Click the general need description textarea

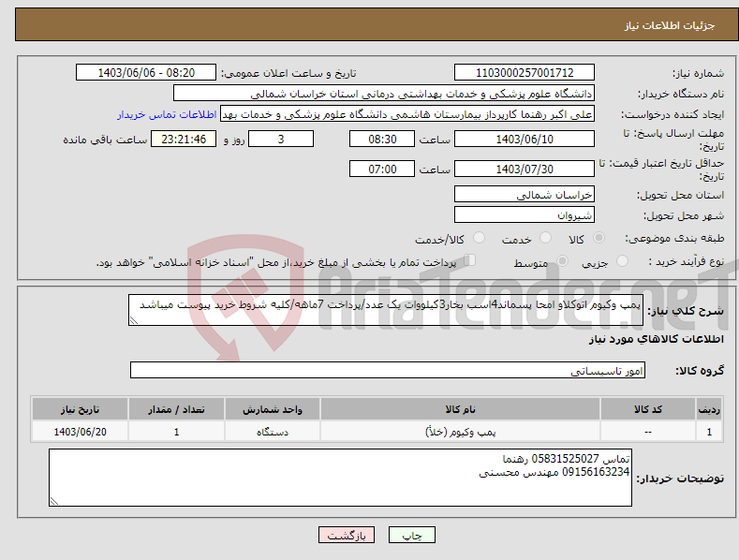386,310
